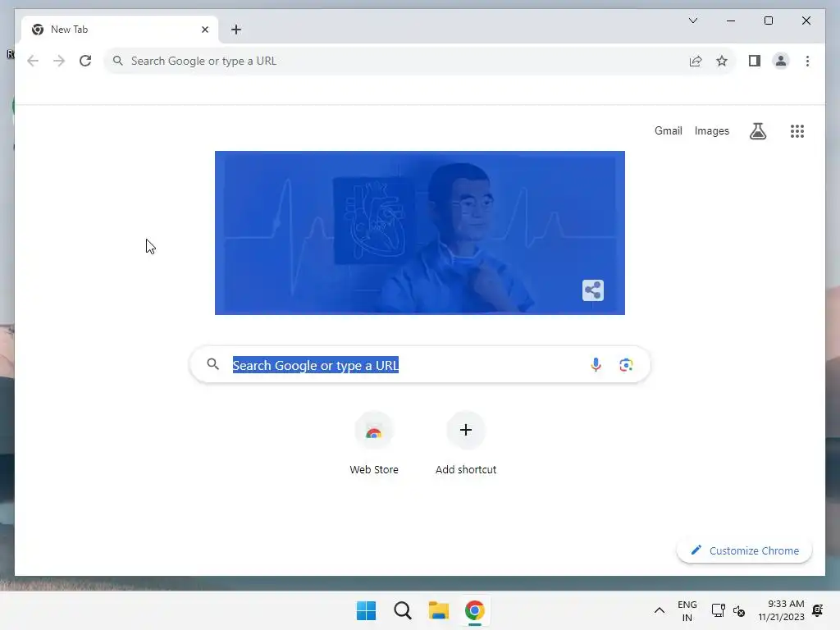Search by image with Google Lens icon

coord(626,365)
